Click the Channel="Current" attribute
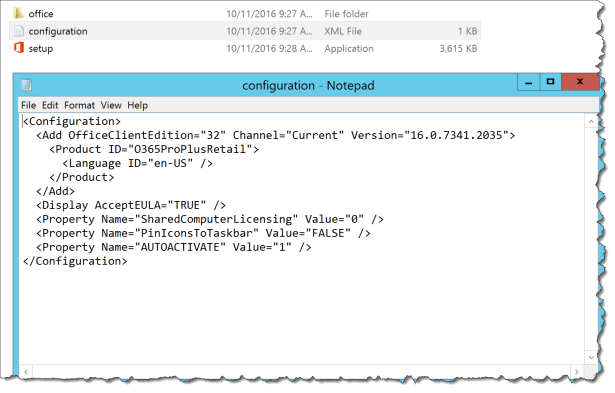This screenshot has height=393, width=615. [288, 135]
